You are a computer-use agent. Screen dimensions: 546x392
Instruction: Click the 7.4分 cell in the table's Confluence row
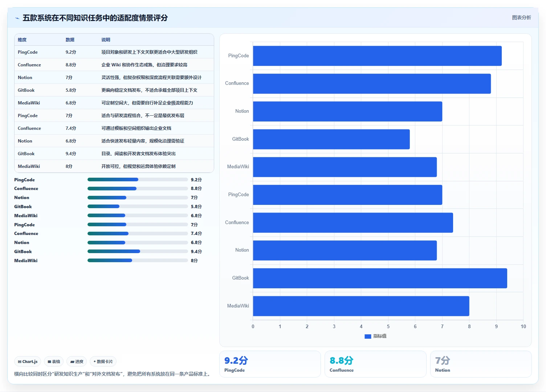(x=71, y=128)
